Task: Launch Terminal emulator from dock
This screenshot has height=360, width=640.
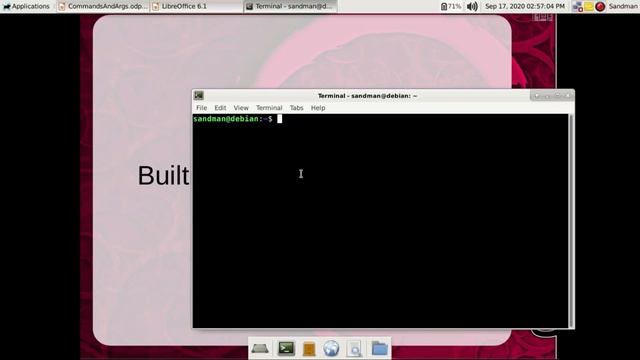Action: point(286,348)
